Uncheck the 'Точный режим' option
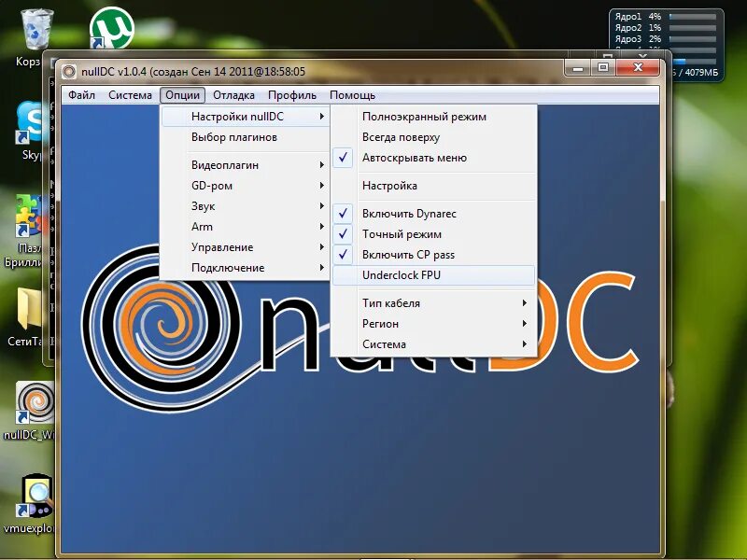The height and width of the screenshot is (560, 747). click(433, 234)
